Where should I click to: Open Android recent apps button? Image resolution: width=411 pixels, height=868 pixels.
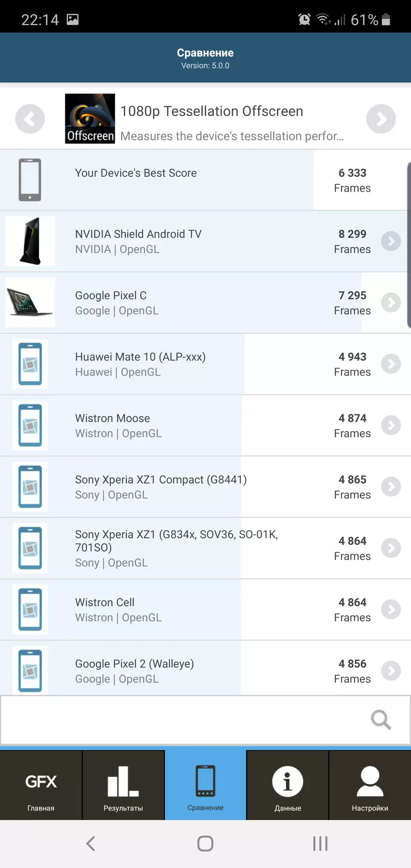pos(320,844)
